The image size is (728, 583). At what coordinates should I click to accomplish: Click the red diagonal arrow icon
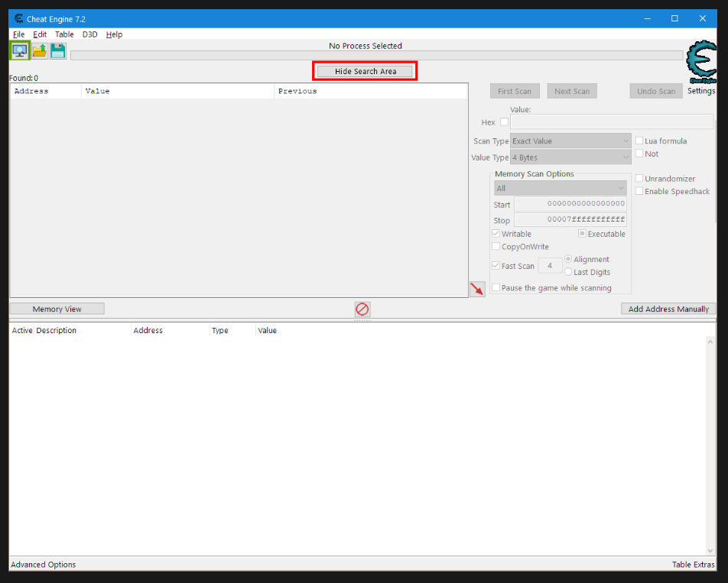pos(476,289)
